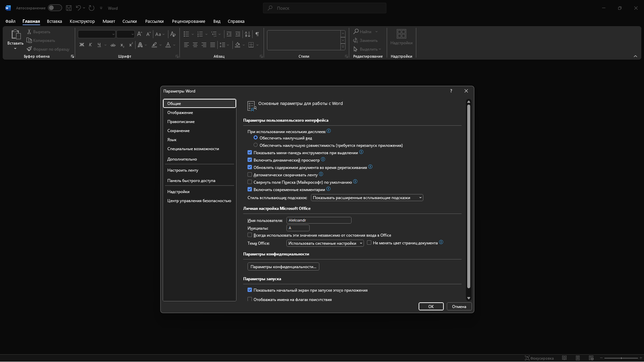Uncheck modern comments checkbox
Screen dimensions: 644x362
pos(250,189)
